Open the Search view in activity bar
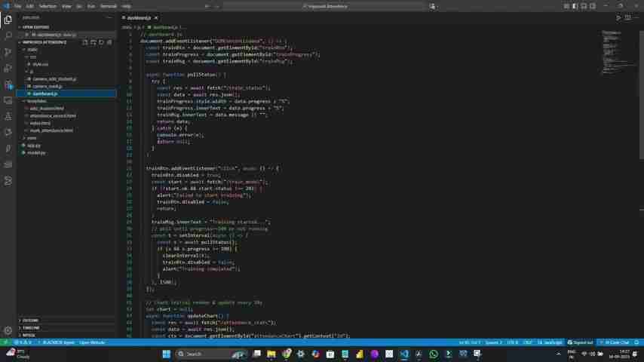644x362 pixels. 8,35
